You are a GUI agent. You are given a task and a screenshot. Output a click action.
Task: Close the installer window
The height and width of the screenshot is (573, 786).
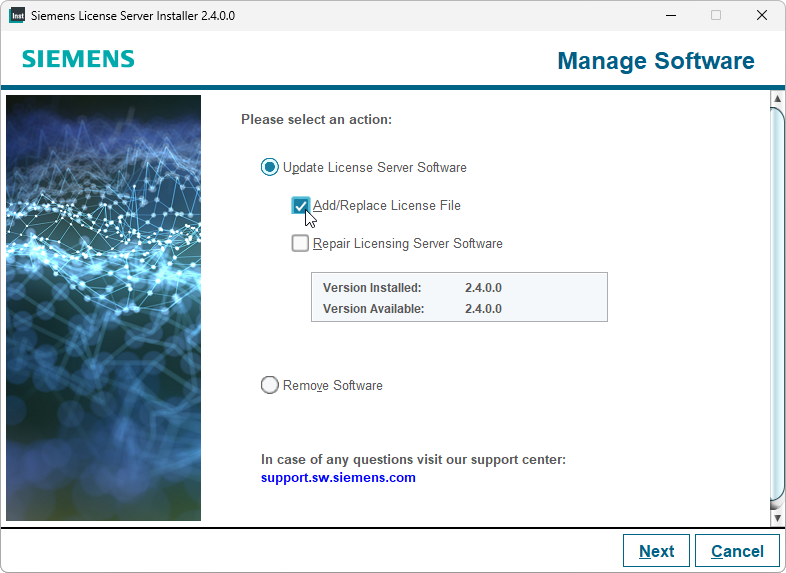pos(762,16)
